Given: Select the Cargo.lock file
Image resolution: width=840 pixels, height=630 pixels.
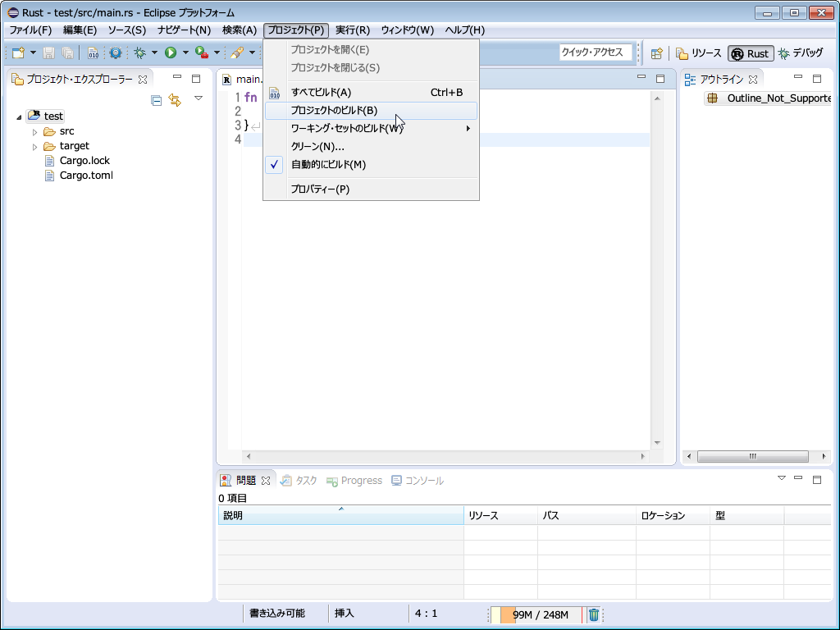Looking at the screenshot, I should click(x=77, y=161).
